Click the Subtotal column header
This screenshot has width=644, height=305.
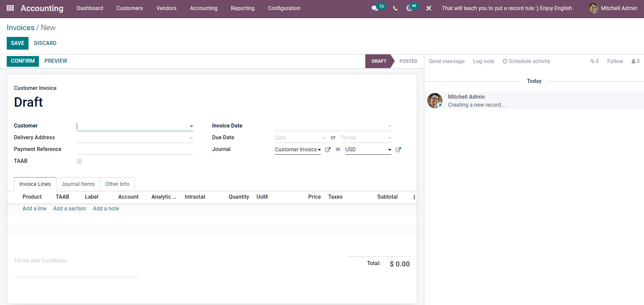tap(387, 197)
